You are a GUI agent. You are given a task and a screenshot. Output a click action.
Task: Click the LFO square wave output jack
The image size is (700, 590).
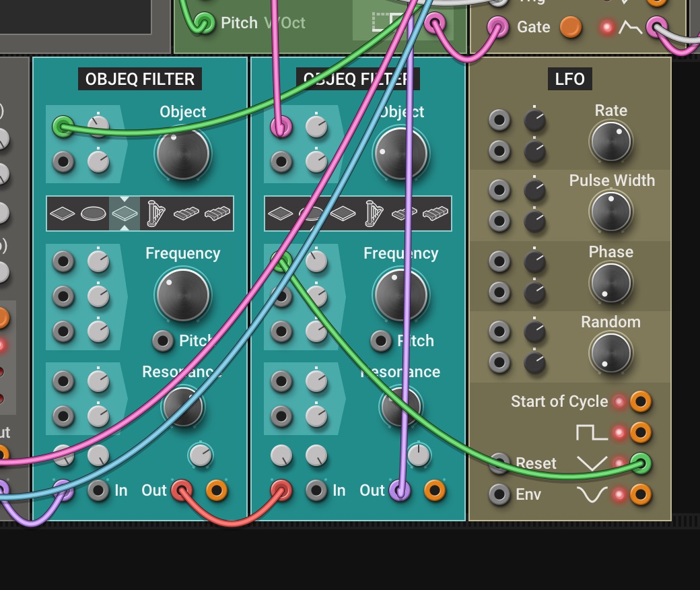click(x=640, y=432)
